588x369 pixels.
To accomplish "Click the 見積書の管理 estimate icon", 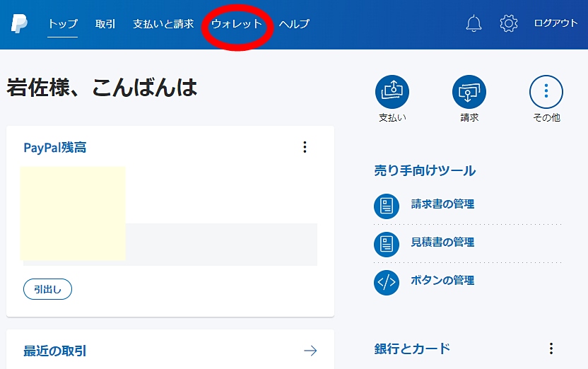I will pyautogui.click(x=386, y=244).
